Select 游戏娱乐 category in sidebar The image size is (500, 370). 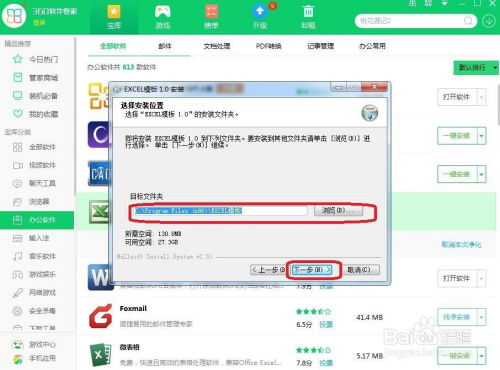(34, 275)
